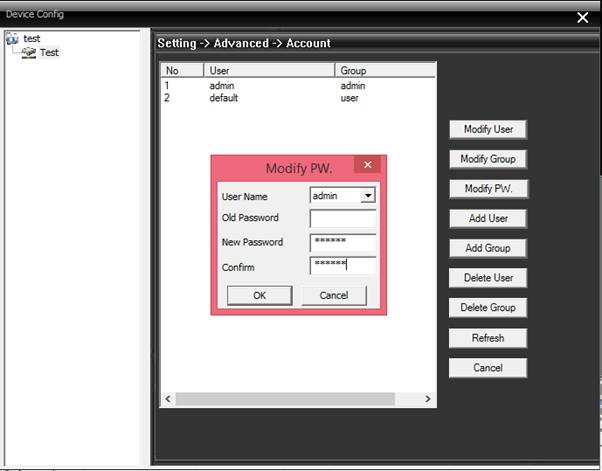The image size is (602, 471).
Task: Close the Modify PW. dialog
Action: click(x=367, y=166)
